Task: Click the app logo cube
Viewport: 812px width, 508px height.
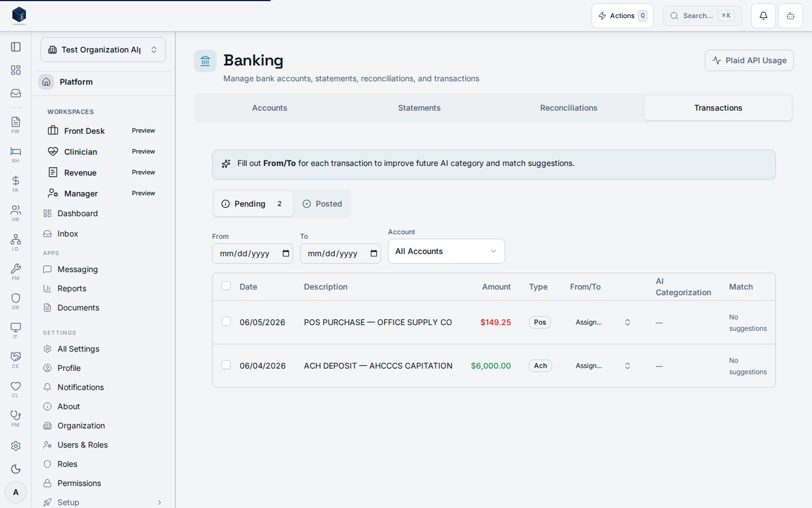Action: 19,15
